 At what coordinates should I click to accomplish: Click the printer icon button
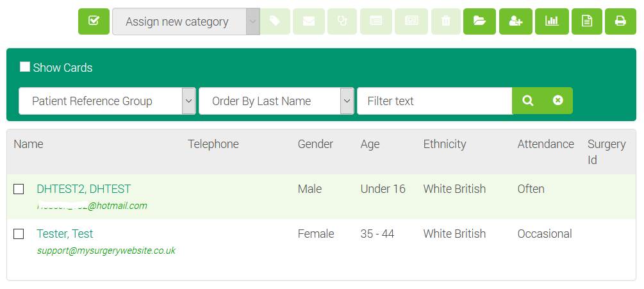click(620, 21)
